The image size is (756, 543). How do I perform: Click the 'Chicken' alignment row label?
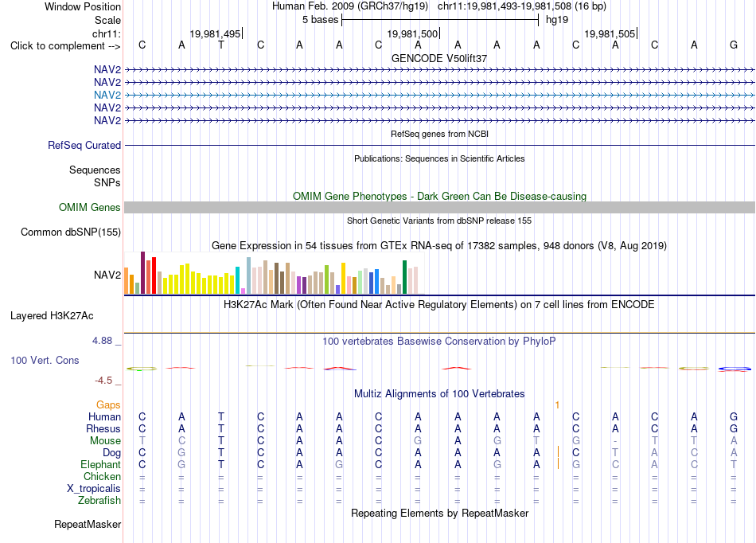(102, 476)
